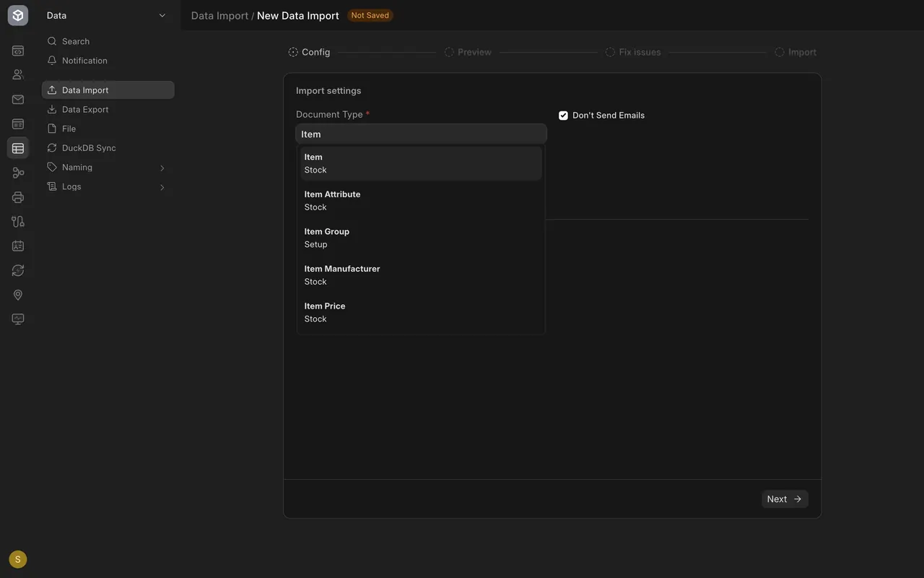The height and width of the screenshot is (578, 924).
Task: Open File in the sidebar
Action: [x=108, y=129]
